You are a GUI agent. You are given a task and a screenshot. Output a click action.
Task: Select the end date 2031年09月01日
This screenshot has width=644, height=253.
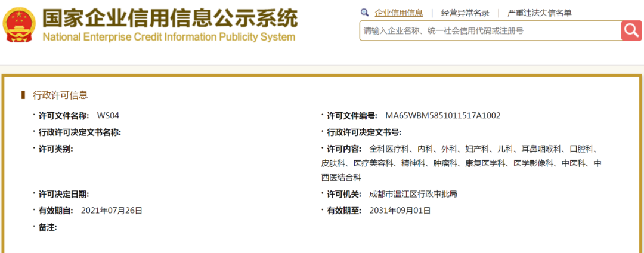tap(400, 211)
